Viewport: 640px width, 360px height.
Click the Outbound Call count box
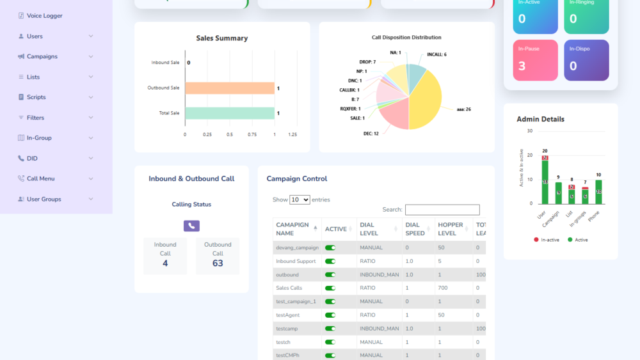coord(218,256)
